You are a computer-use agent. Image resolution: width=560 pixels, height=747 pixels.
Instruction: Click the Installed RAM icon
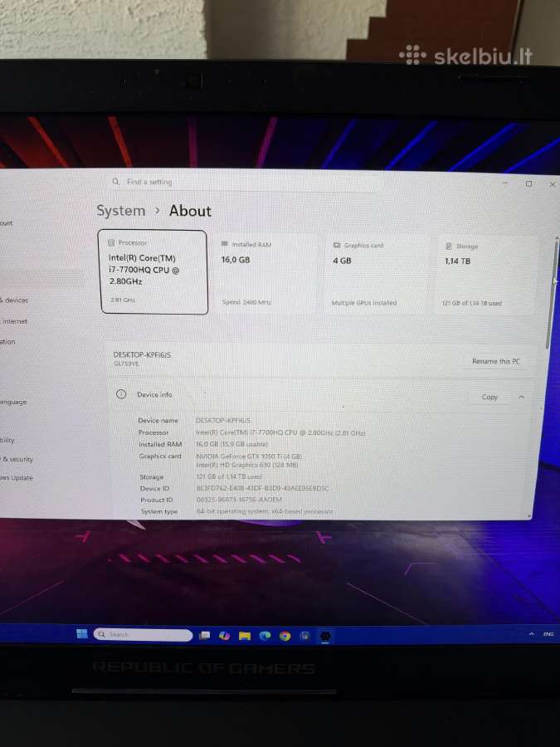pos(225,243)
